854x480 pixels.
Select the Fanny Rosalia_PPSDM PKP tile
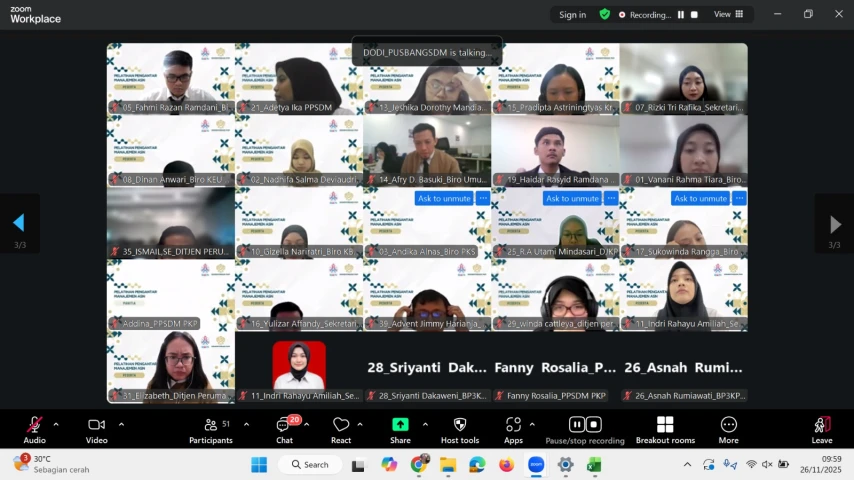pos(555,368)
